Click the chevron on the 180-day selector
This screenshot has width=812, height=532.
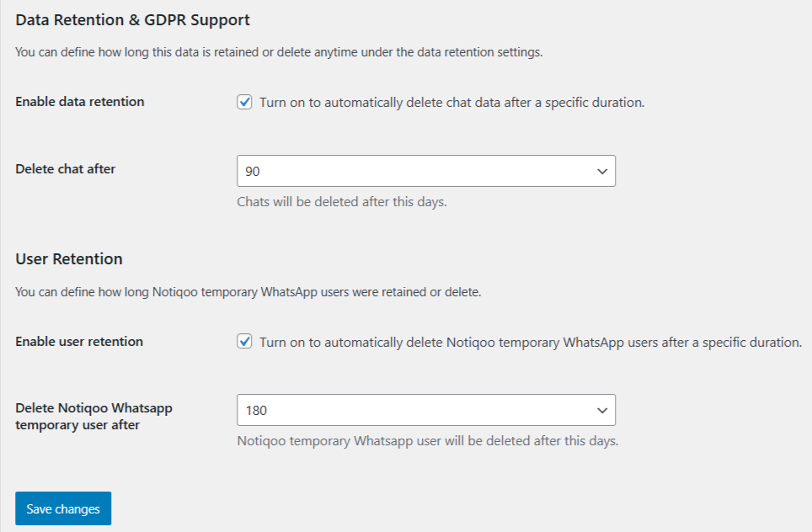click(x=602, y=410)
